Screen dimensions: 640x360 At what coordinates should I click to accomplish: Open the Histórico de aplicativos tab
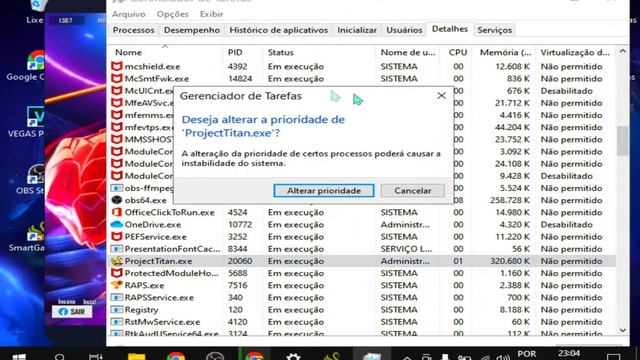click(x=278, y=30)
